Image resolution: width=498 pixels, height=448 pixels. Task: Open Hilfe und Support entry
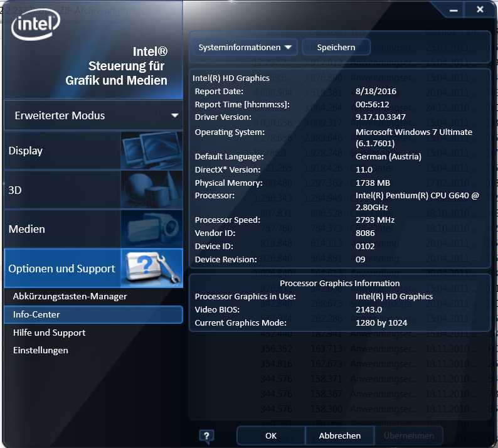point(49,333)
